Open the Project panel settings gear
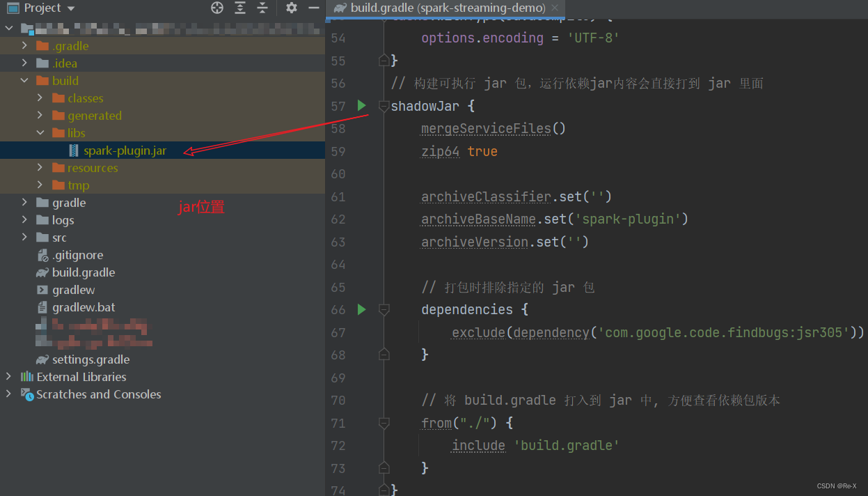This screenshot has width=868, height=496. point(292,8)
